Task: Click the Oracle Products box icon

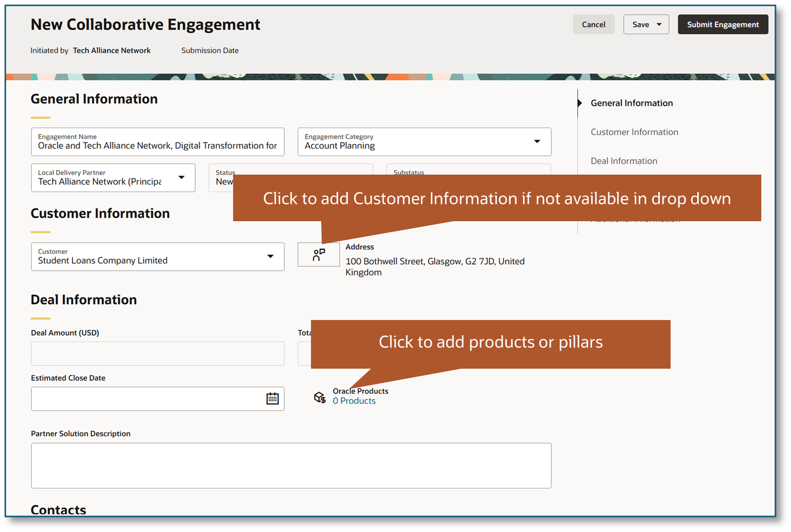Action: coord(320,397)
